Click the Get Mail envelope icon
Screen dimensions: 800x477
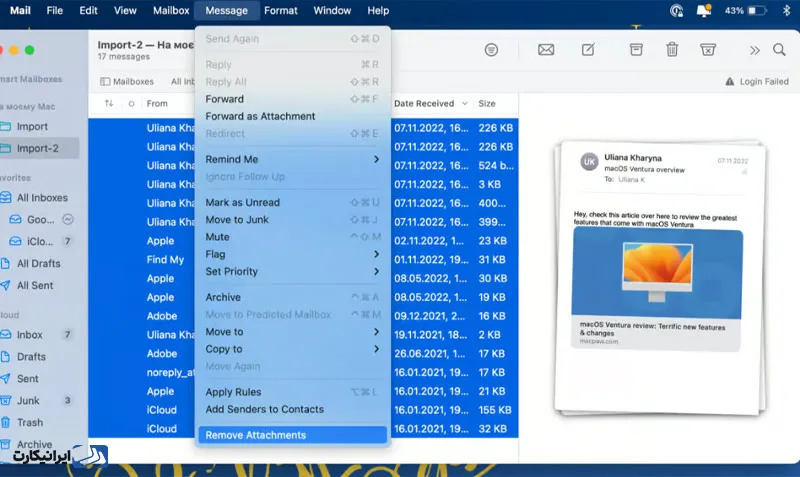coord(546,49)
